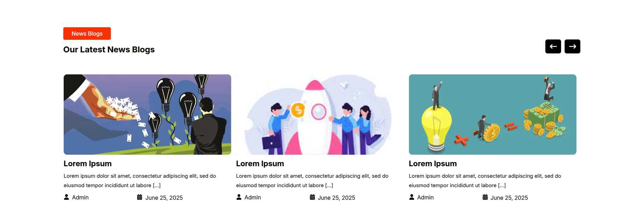The height and width of the screenshot is (220, 644).
Task: Open the second Lorem Ipsum post title
Action: pyautogui.click(x=260, y=163)
